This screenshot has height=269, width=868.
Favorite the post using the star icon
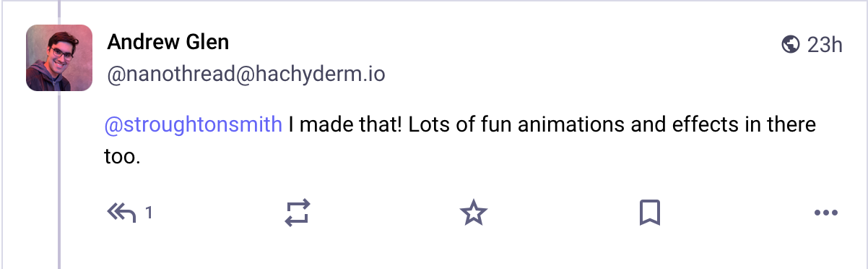pos(474,213)
